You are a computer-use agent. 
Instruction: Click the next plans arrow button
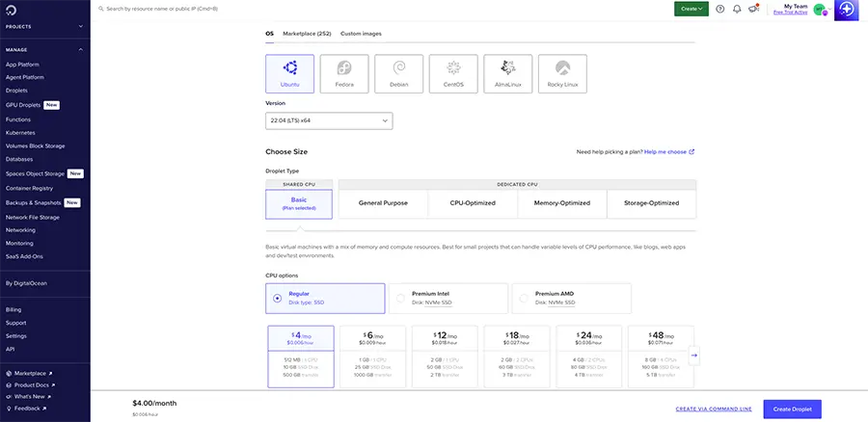(693, 356)
